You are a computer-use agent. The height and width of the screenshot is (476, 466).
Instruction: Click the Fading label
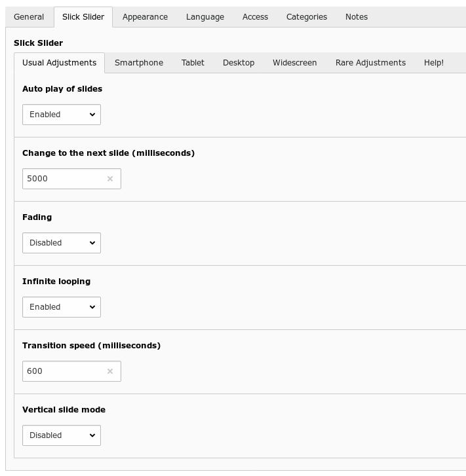[37, 217]
